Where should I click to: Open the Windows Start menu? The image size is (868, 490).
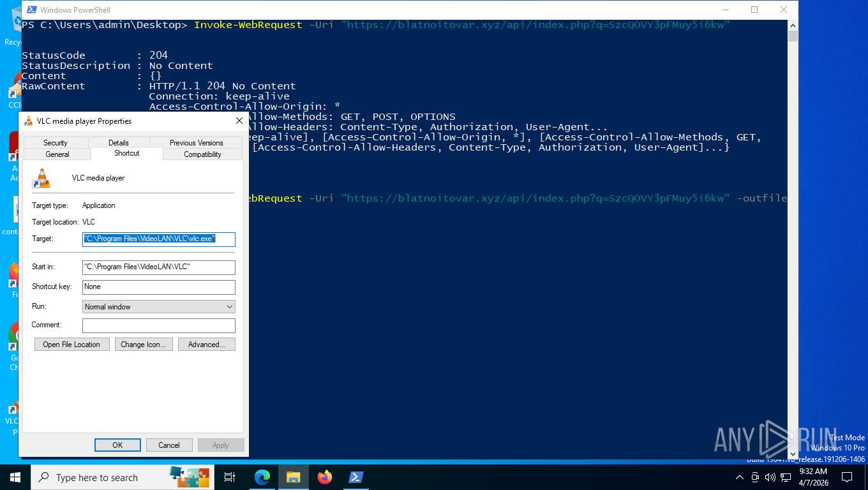(15, 477)
